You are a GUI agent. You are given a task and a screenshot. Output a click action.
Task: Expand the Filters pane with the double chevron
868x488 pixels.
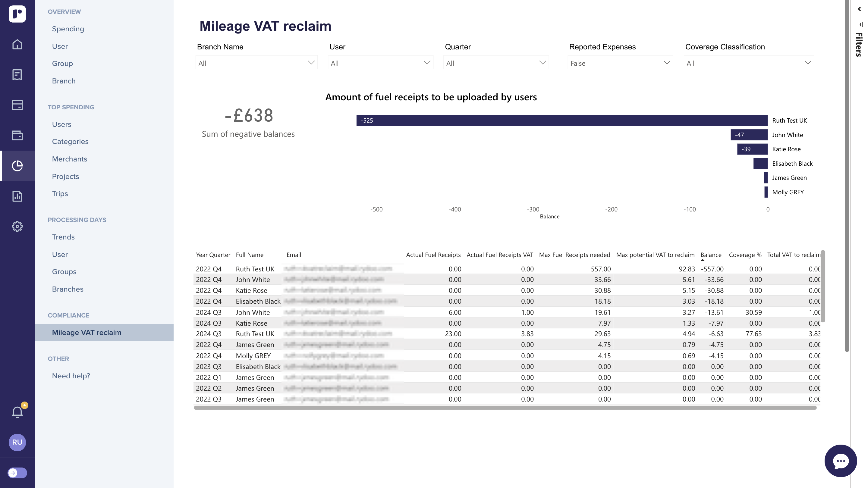[x=859, y=9]
